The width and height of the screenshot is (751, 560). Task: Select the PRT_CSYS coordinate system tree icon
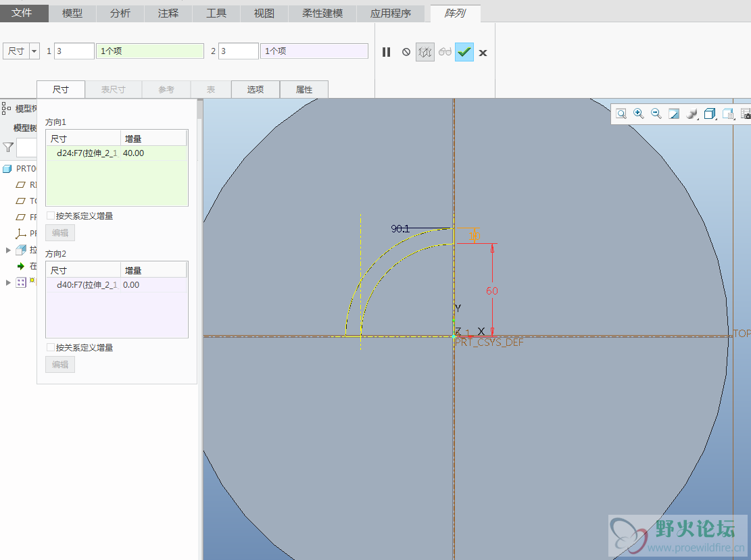pyautogui.click(x=20, y=234)
